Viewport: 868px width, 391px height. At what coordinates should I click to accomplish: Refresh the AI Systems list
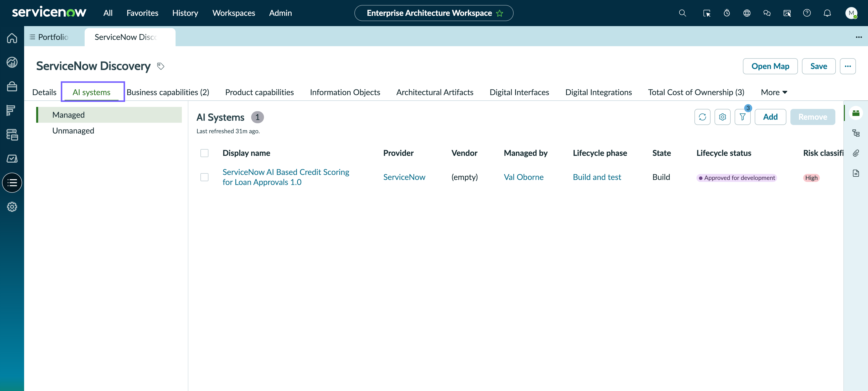tap(702, 117)
